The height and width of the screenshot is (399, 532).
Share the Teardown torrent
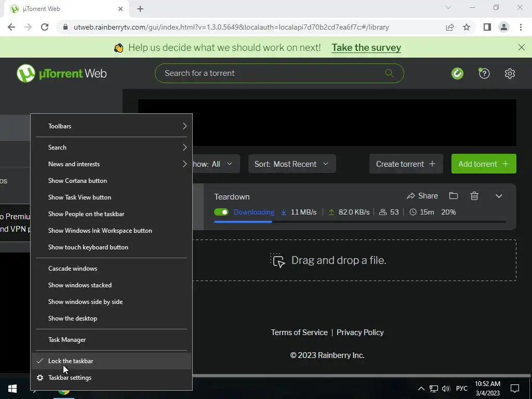click(422, 196)
